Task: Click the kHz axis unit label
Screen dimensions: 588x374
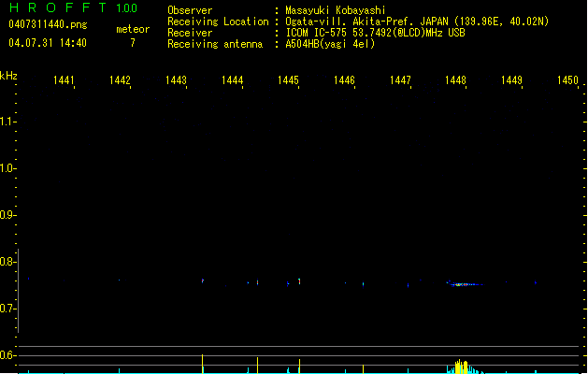Action: click(x=8, y=76)
